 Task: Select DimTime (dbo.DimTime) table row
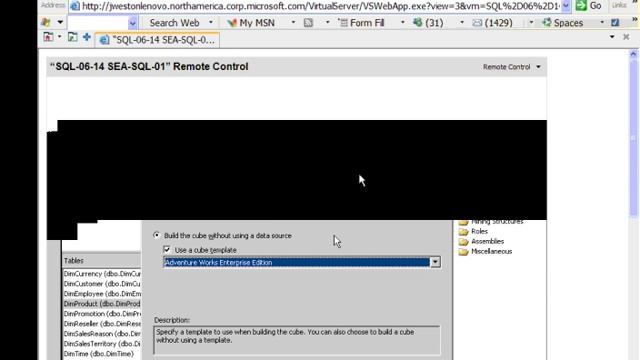coord(102,354)
